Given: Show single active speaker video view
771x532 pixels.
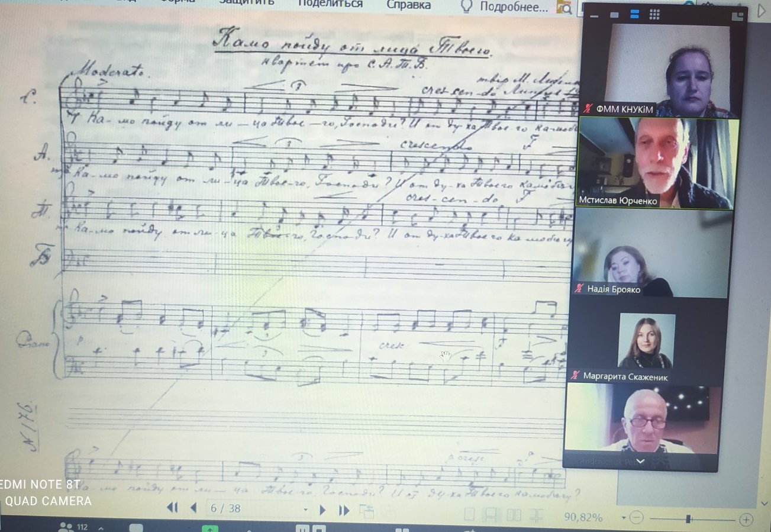Looking at the screenshot, I should [x=614, y=15].
